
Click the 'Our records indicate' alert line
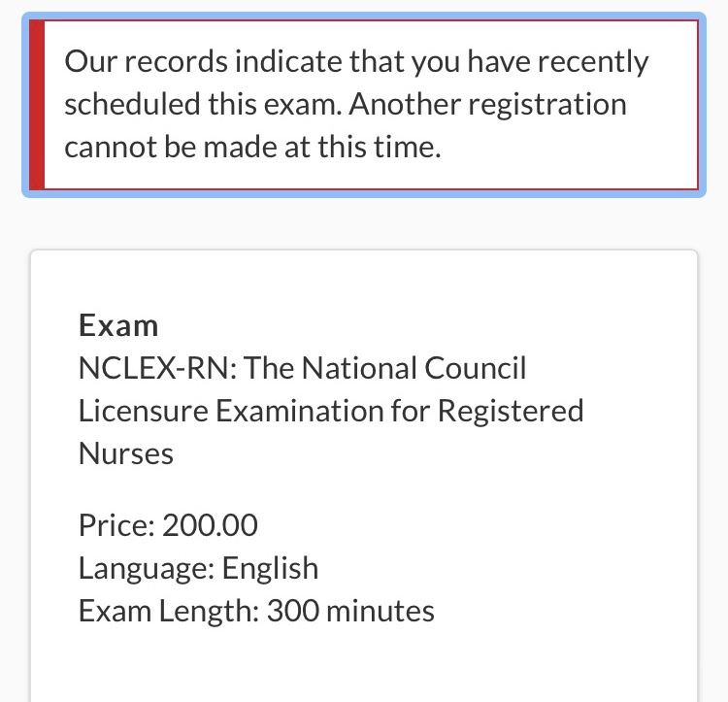pyautogui.click(x=237, y=63)
